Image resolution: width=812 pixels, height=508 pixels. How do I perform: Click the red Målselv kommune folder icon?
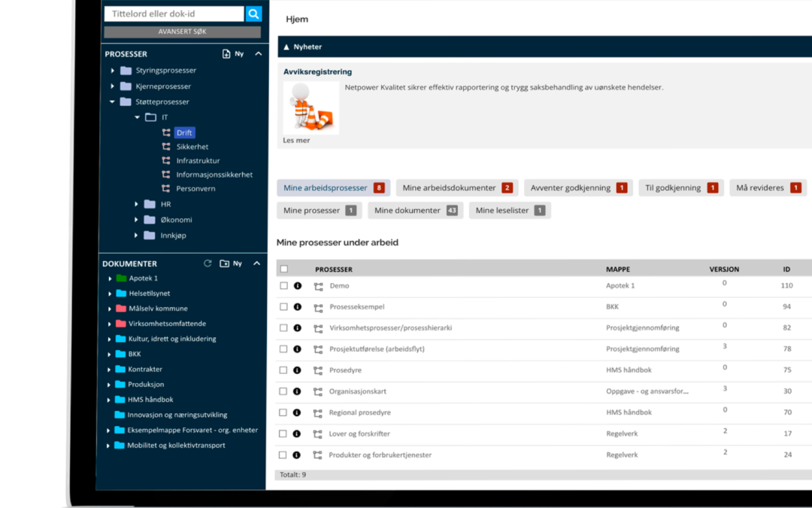[x=120, y=309]
